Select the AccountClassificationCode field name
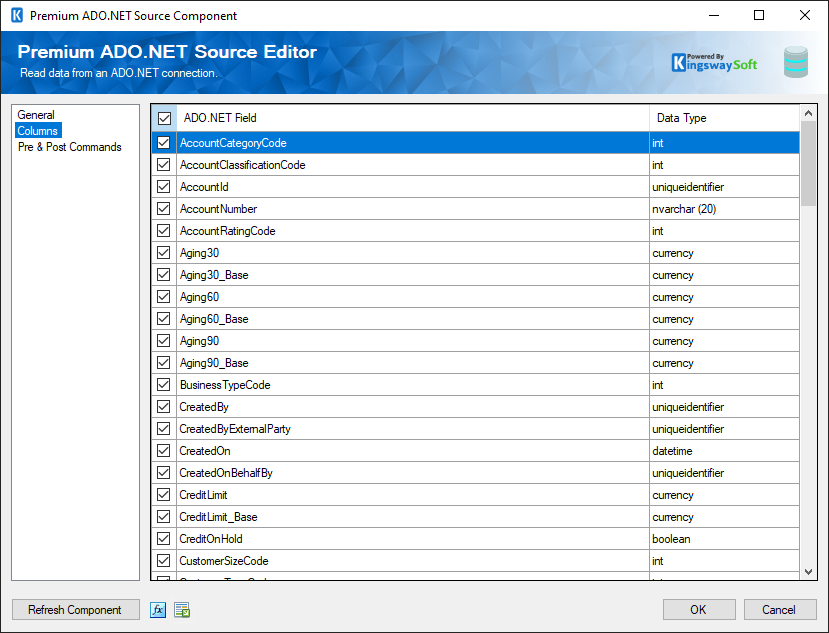Screen dimensions: 829x633 point(243,165)
